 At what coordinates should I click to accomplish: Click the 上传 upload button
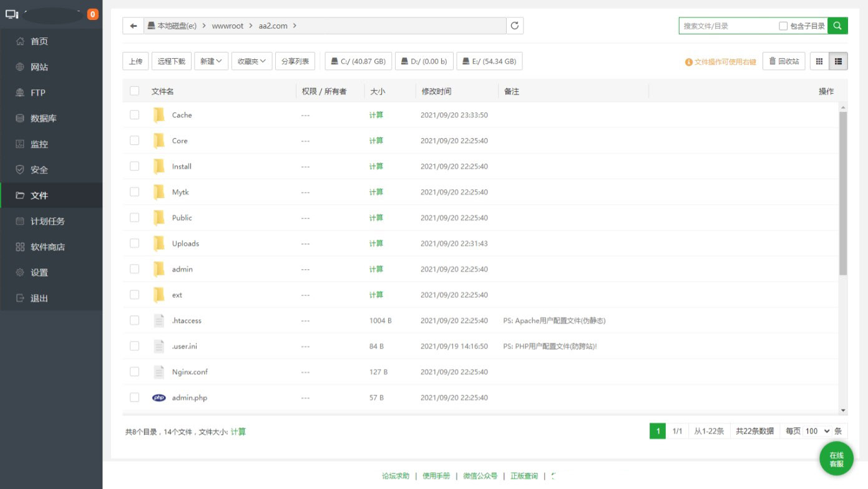coord(135,61)
